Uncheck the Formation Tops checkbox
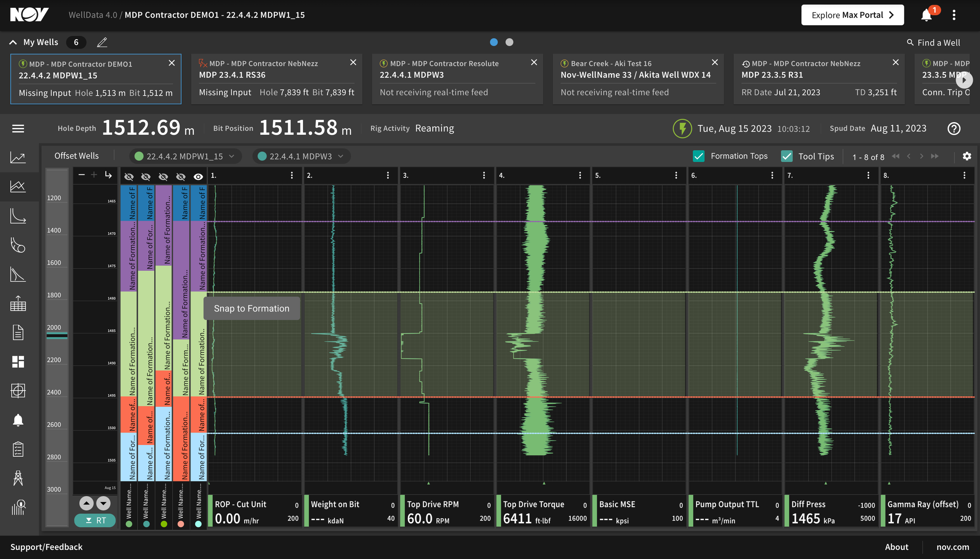The width and height of the screenshot is (980, 559). coord(699,156)
